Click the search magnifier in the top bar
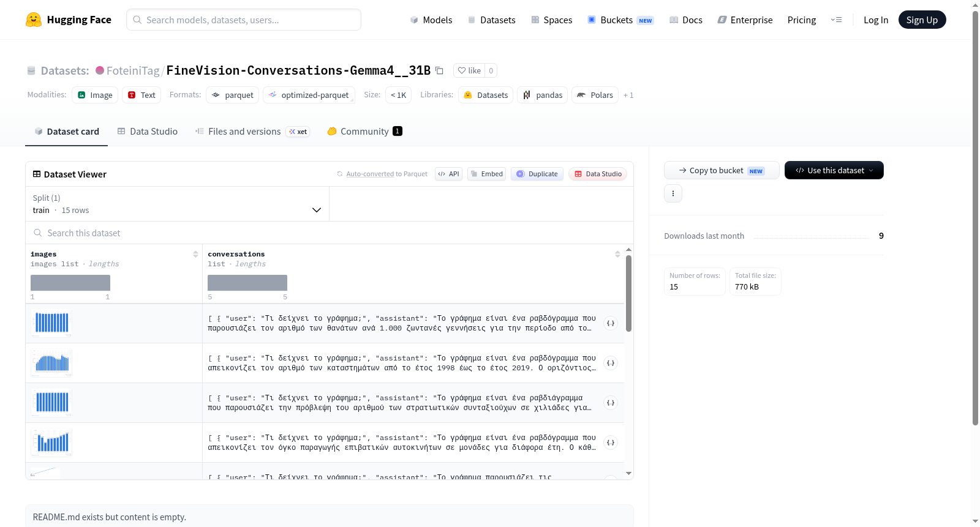980x527 pixels. [137, 20]
